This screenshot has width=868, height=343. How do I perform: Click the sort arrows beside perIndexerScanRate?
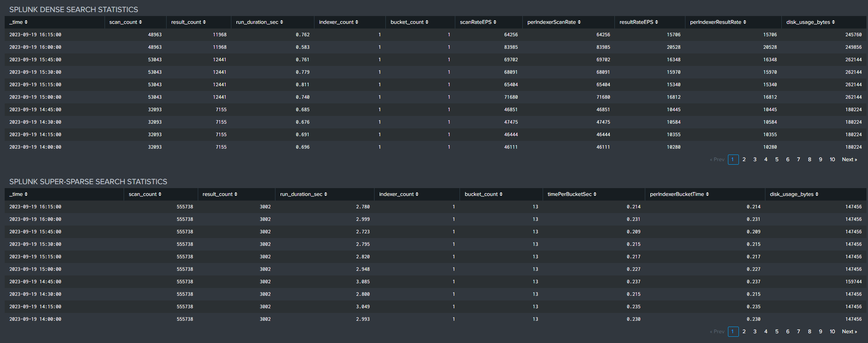tap(579, 22)
